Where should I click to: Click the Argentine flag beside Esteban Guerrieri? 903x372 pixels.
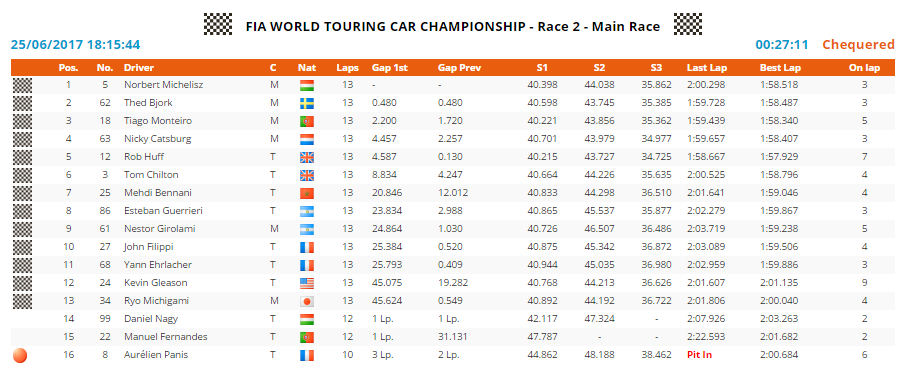[306, 211]
